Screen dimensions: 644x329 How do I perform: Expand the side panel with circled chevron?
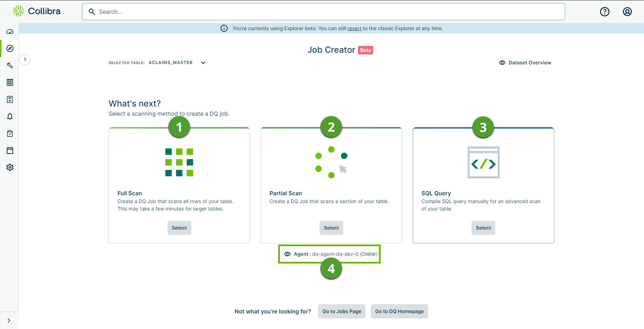click(x=25, y=59)
